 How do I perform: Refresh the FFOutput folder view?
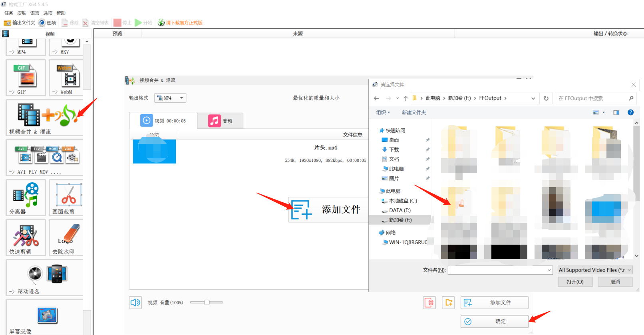click(546, 98)
